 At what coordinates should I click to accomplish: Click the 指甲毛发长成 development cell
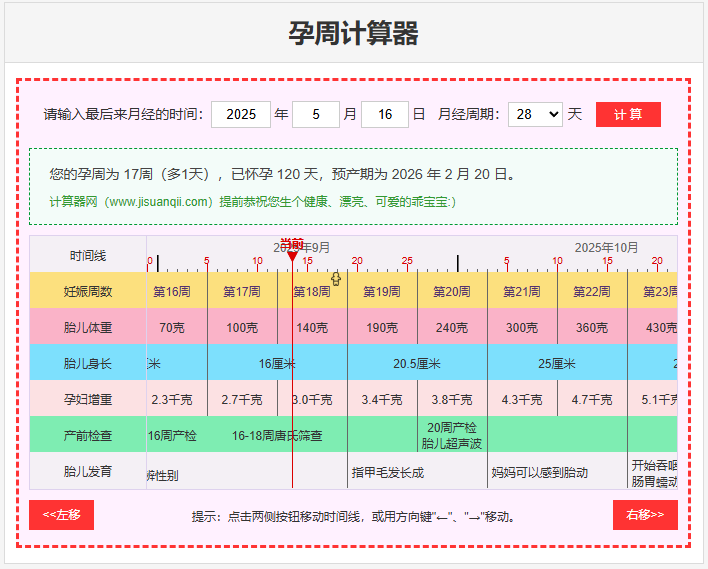click(388, 472)
